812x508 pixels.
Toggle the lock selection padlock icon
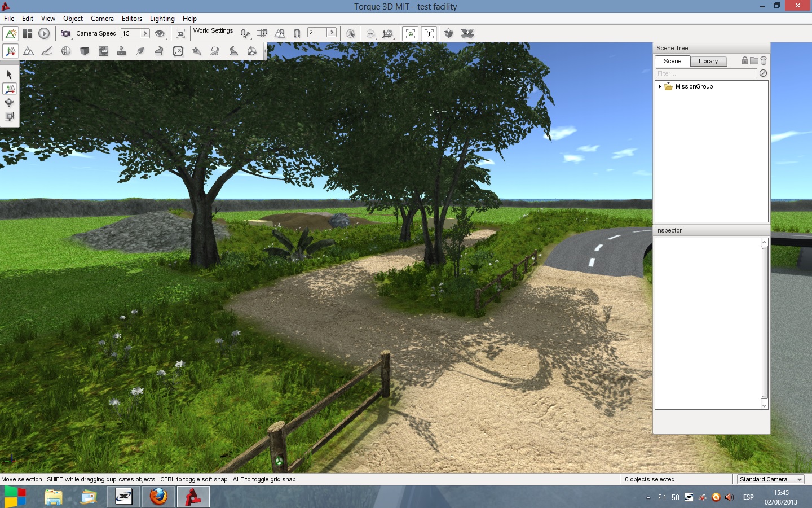745,60
